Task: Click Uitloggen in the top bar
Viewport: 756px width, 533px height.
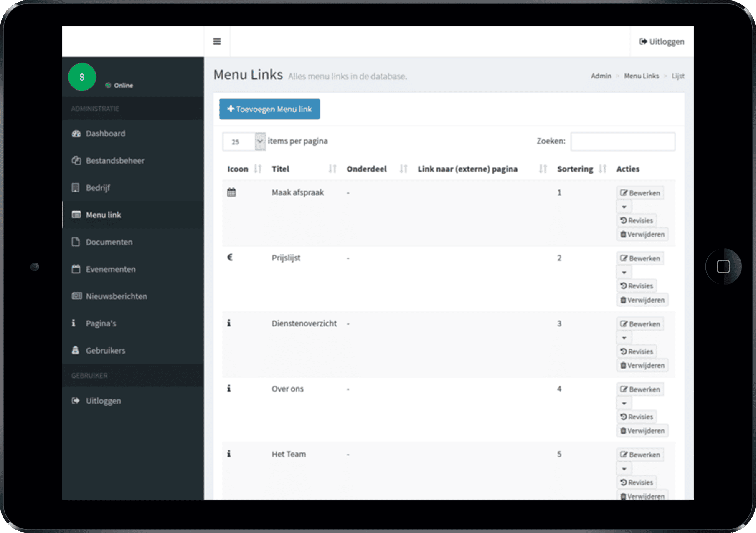Action: point(662,42)
